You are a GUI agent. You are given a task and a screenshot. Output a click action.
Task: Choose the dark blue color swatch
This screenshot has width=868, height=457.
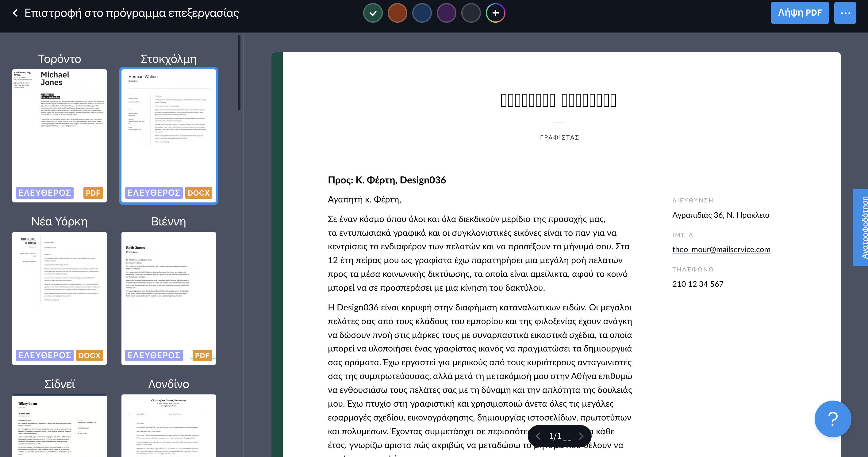pos(422,13)
